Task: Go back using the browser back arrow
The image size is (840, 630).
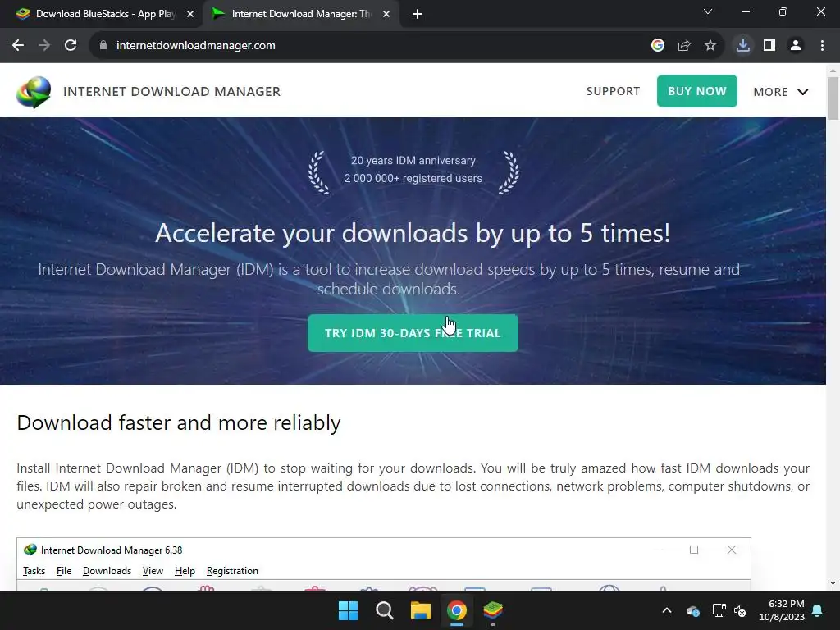Action: [x=18, y=46]
